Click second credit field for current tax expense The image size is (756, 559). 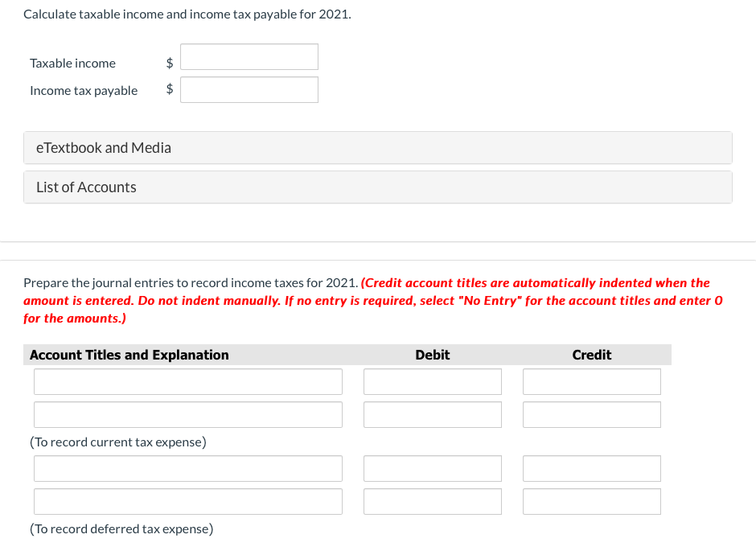592,414
